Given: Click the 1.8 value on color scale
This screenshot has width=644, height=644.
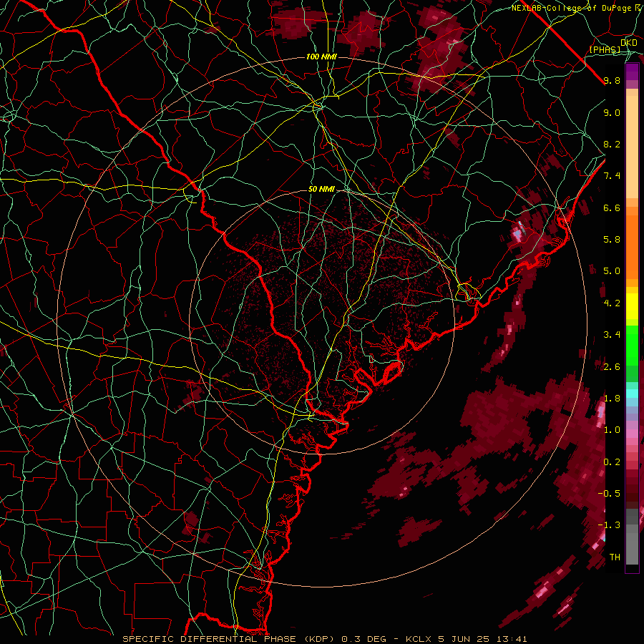Looking at the screenshot, I should (x=612, y=399).
